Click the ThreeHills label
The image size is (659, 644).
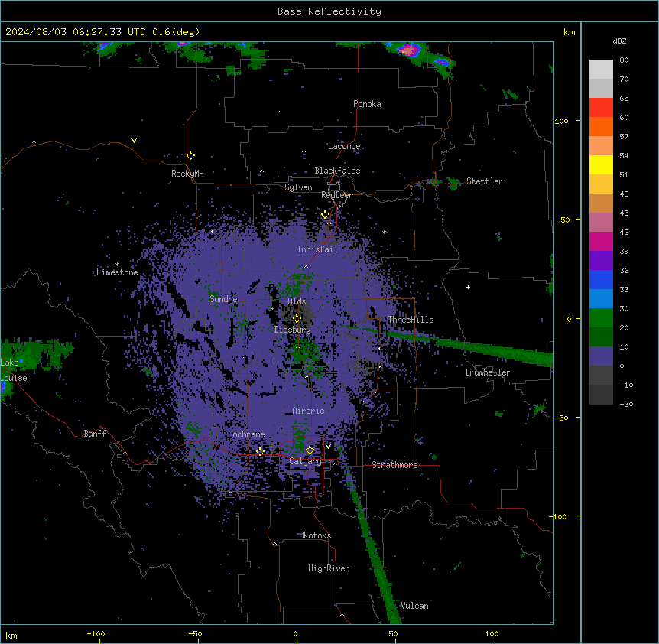coord(411,320)
